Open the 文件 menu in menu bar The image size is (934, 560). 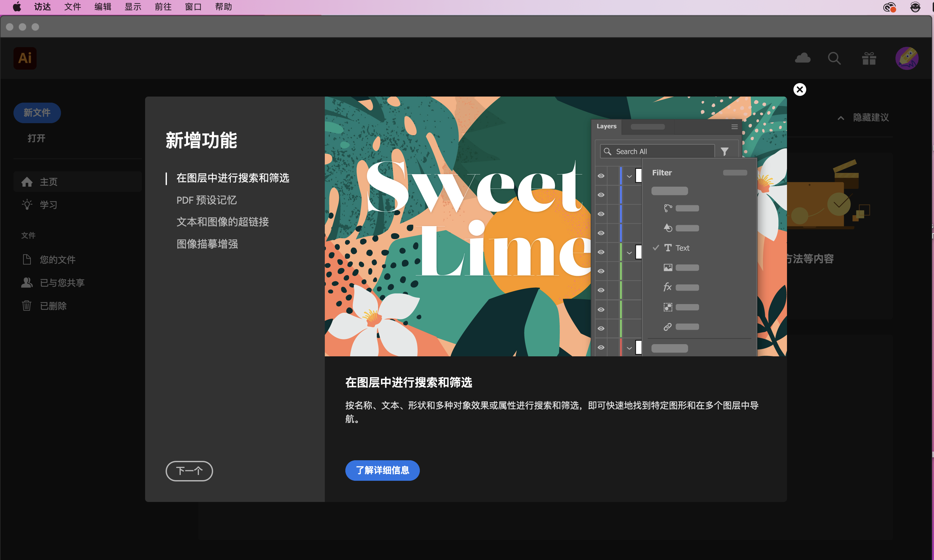73,7
